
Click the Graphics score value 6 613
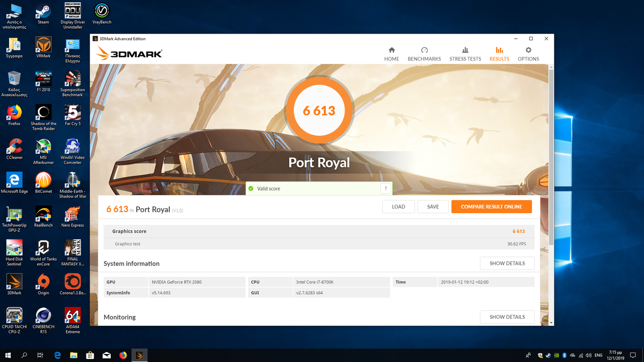(x=519, y=231)
